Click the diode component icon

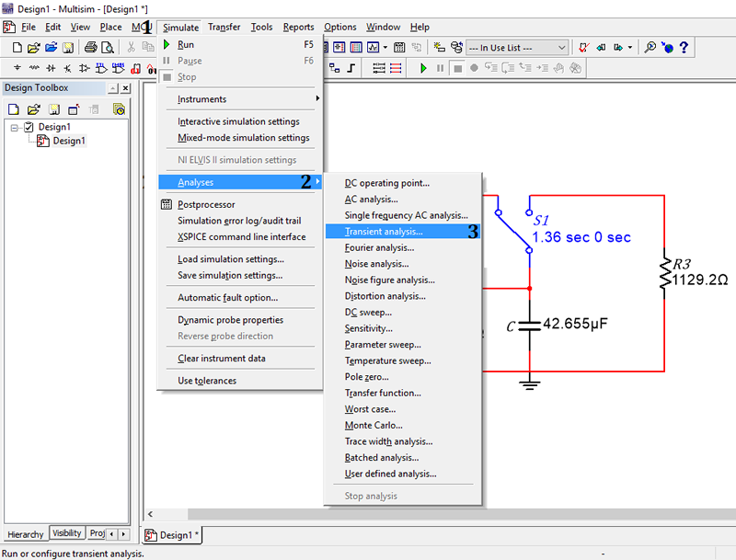[52, 68]
